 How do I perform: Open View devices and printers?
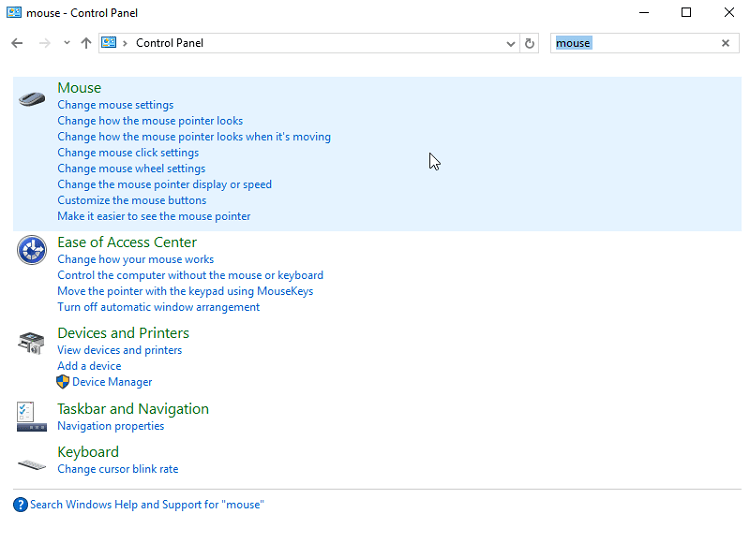120,350
